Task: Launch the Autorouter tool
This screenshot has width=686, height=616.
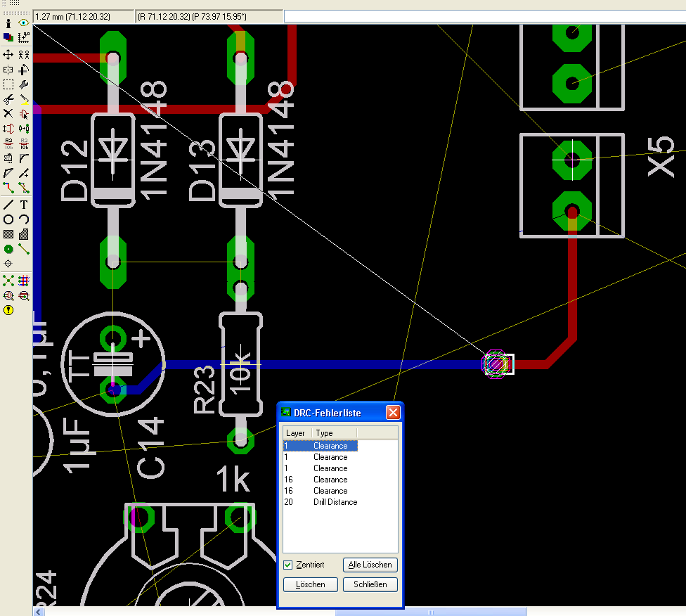Action: [x=24, y=281]
